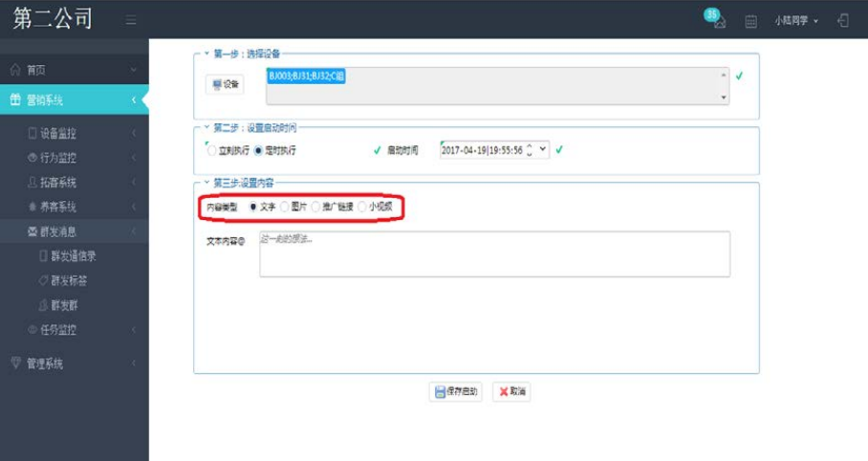Collapse the 第一步：选择设备 section
The image size is (868, 461).
(206, 54)
